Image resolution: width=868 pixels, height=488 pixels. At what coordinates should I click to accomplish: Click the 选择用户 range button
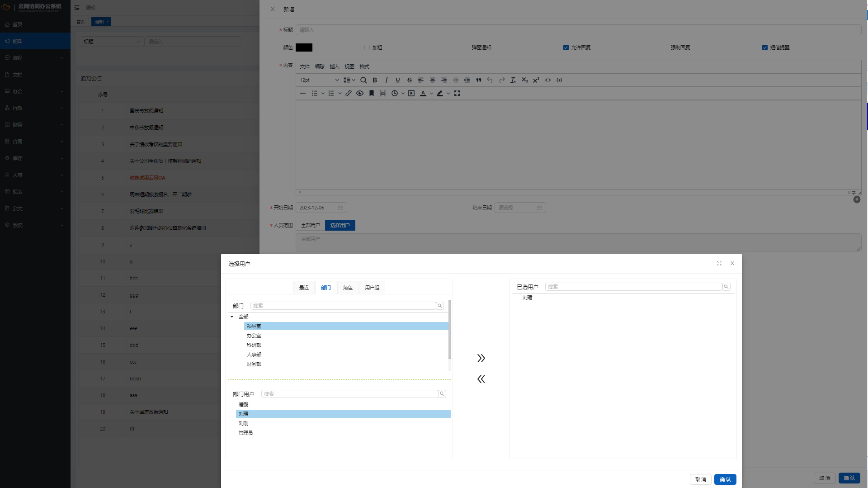click(340, 225)
